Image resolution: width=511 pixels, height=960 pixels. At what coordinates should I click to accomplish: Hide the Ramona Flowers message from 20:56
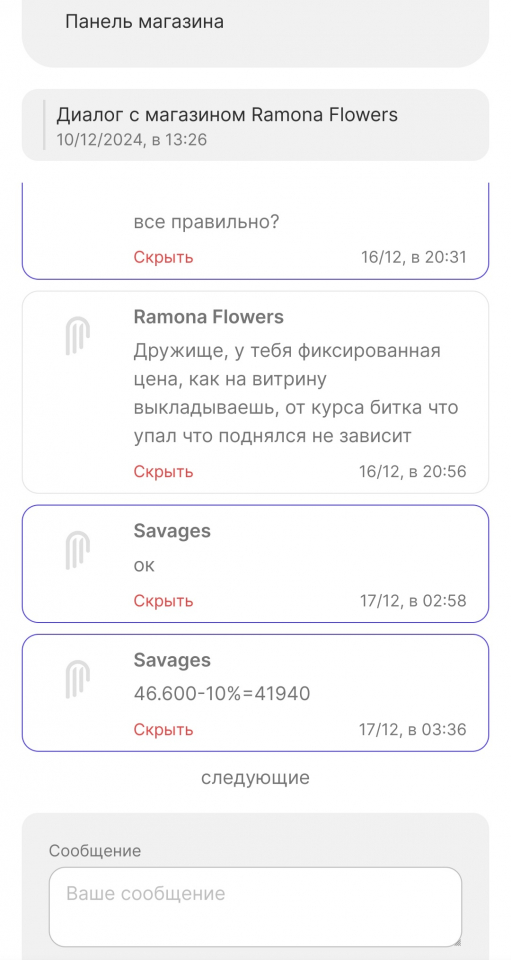(x=163, y=471)
